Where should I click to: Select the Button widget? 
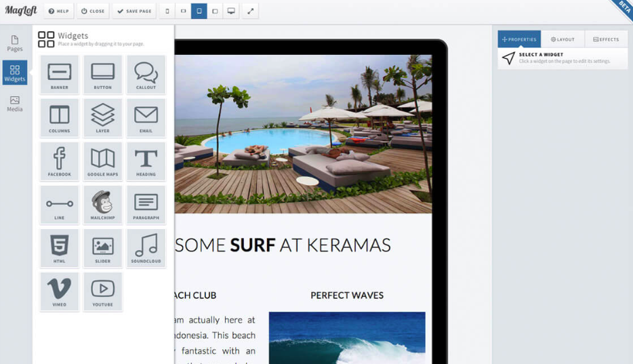pos(102,75)
